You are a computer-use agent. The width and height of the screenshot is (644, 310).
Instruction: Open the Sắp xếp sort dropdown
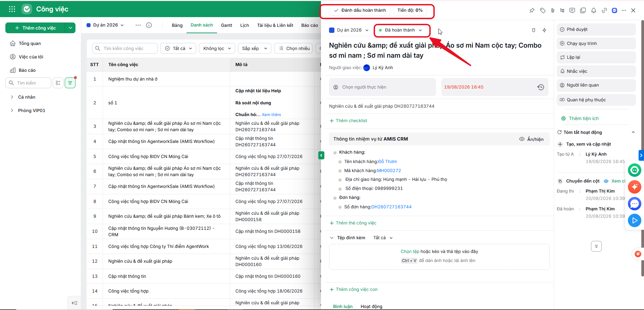[x=254, y=49]
